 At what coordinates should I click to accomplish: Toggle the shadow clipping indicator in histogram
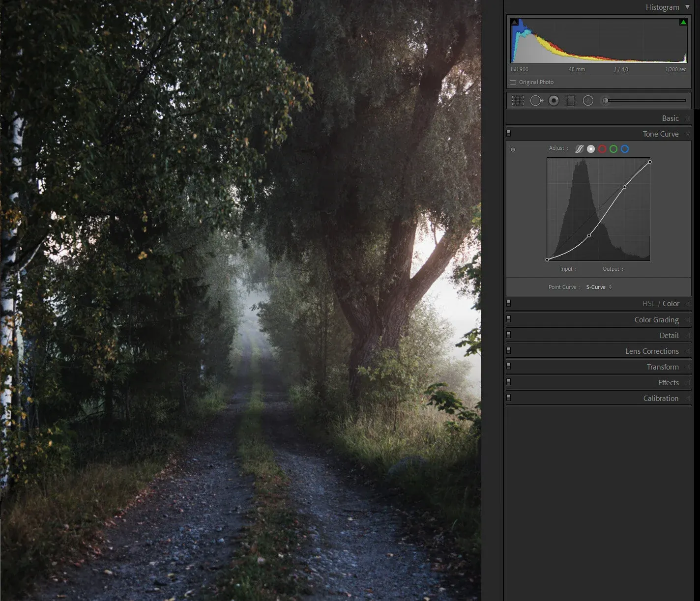coord(515,22)
